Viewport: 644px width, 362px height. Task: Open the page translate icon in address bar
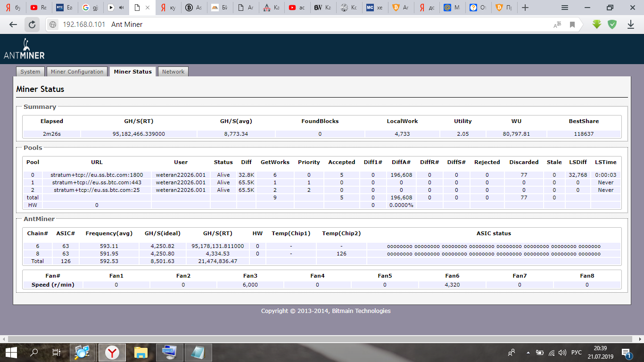pos(558,25)
